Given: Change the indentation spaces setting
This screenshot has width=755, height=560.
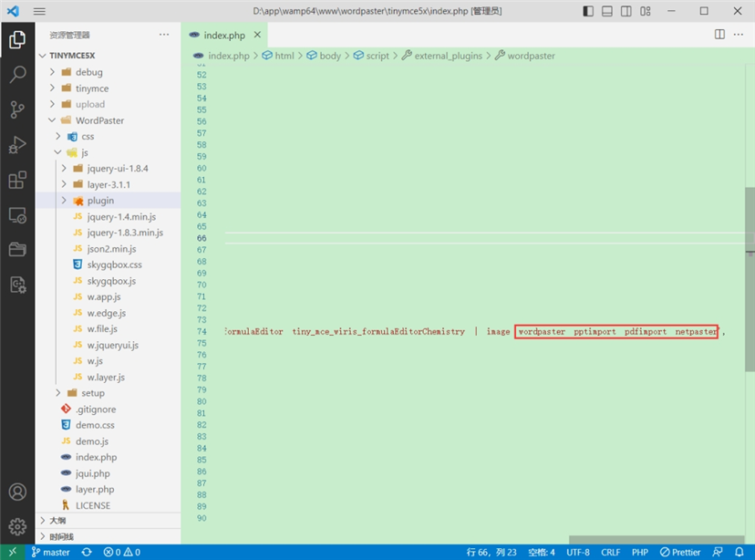Looking at the screenshot, I should [x=542, y=552].
